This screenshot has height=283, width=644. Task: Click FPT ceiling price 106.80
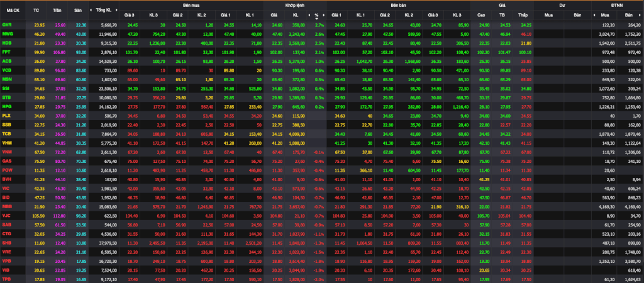[60, 52]
